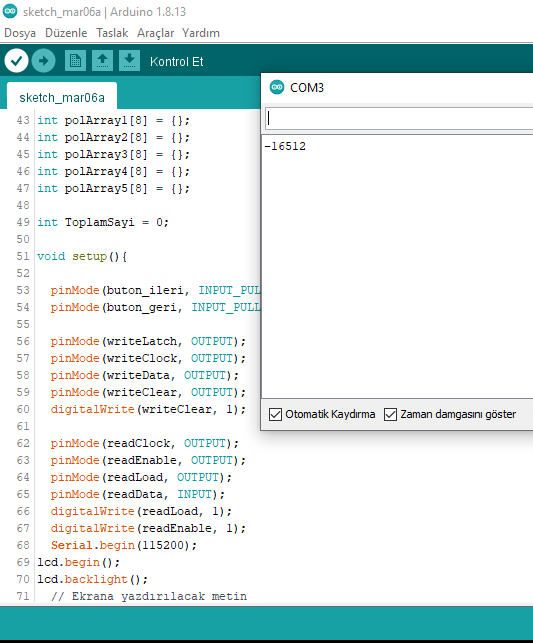This screenshot has width=533, height=643.
Task: Click the lcd.backlight(); line
Action: pos(93,579)
